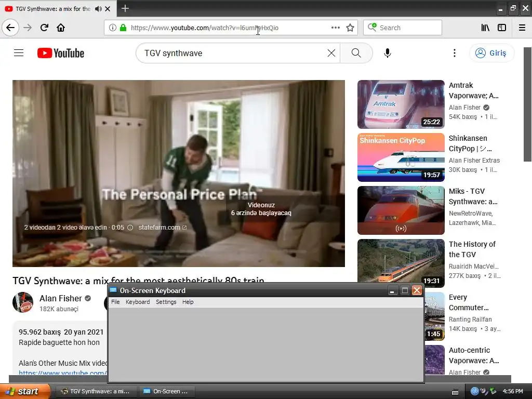
Task: Close the On-Screen Keyboard window
Action: (x=417, y=290)
